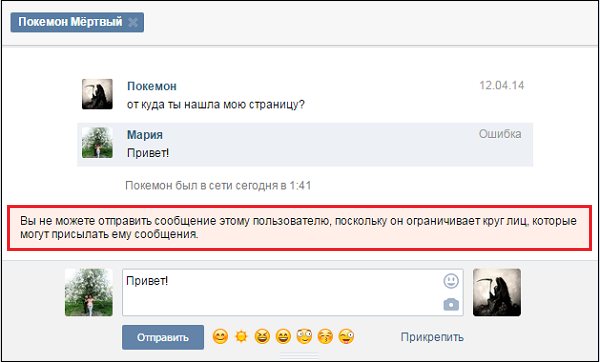Insert the wide-eyed surprised emoji

click(304, 337)
